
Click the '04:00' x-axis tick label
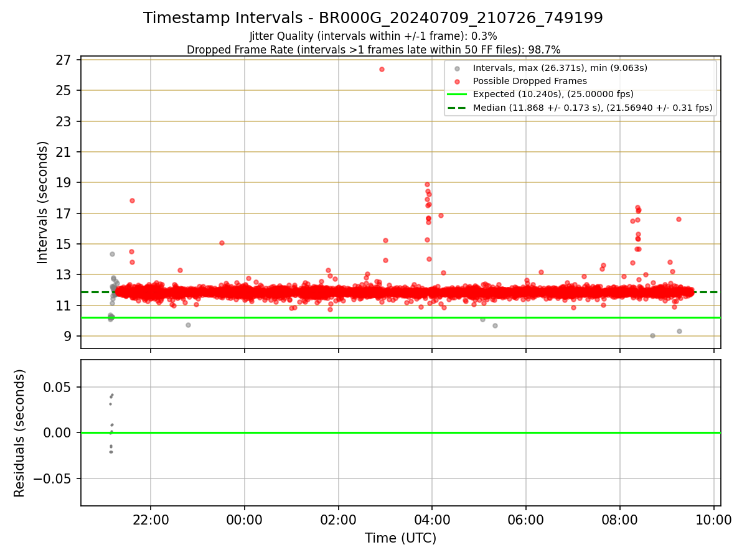point(432,519)
